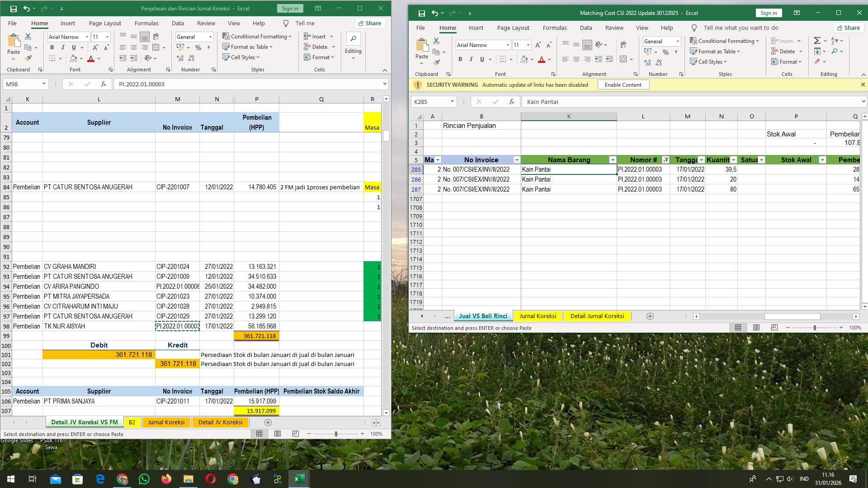Screen dimensions: 868x488
Task: Apply the Percent Style icon
Action: tap(198, 47)
